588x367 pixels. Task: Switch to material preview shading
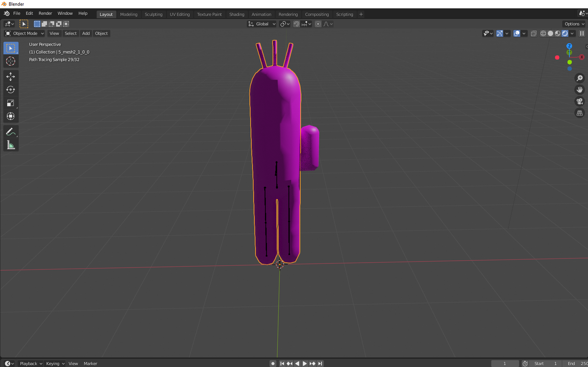[x=558, y=33]
